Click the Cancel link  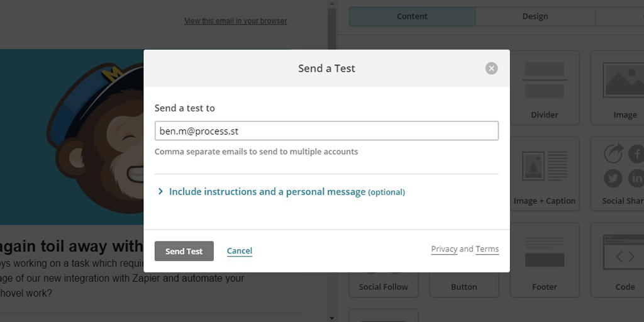coord(240,251)
